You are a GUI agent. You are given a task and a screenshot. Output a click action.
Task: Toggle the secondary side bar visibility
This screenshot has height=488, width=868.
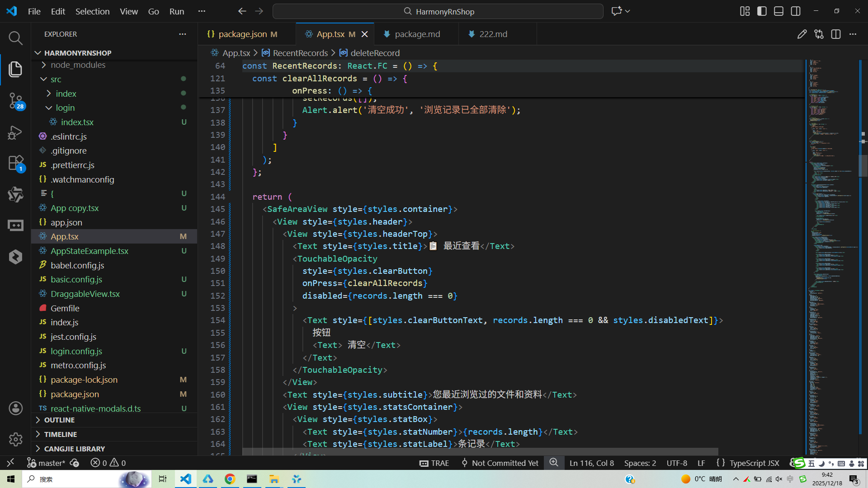[796, 11]
